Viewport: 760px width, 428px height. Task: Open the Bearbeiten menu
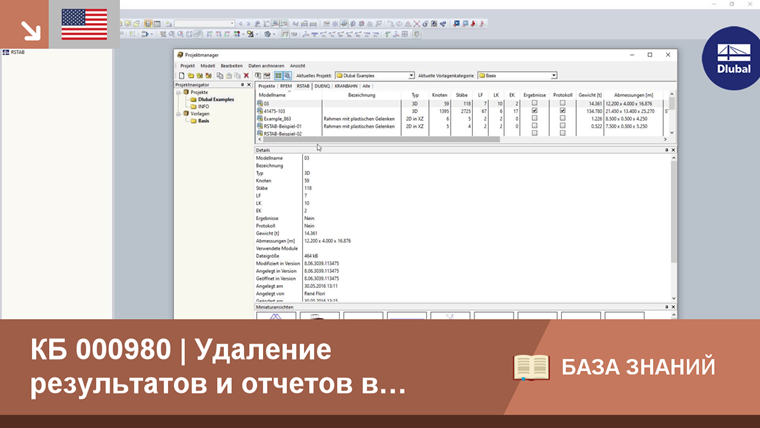232,66
